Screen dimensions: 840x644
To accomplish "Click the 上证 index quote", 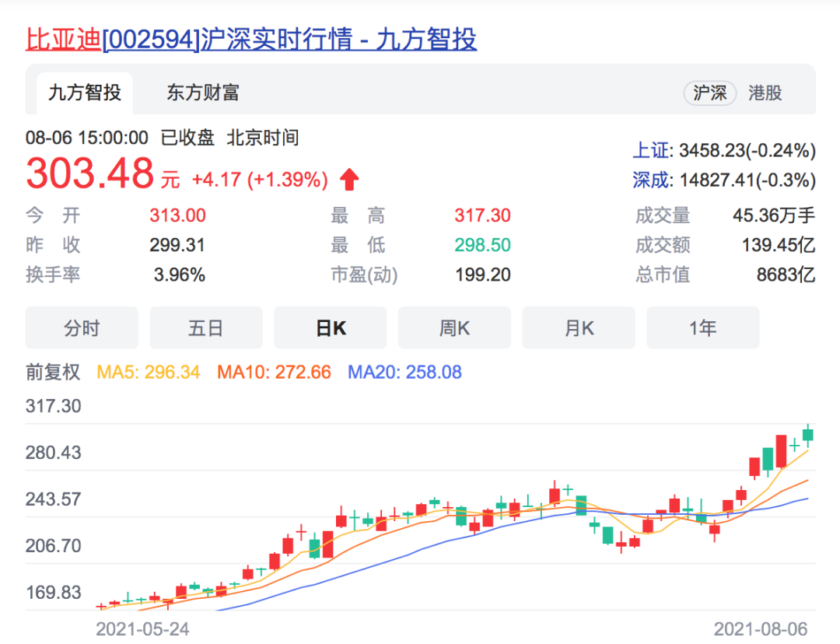I will (723, 150).
